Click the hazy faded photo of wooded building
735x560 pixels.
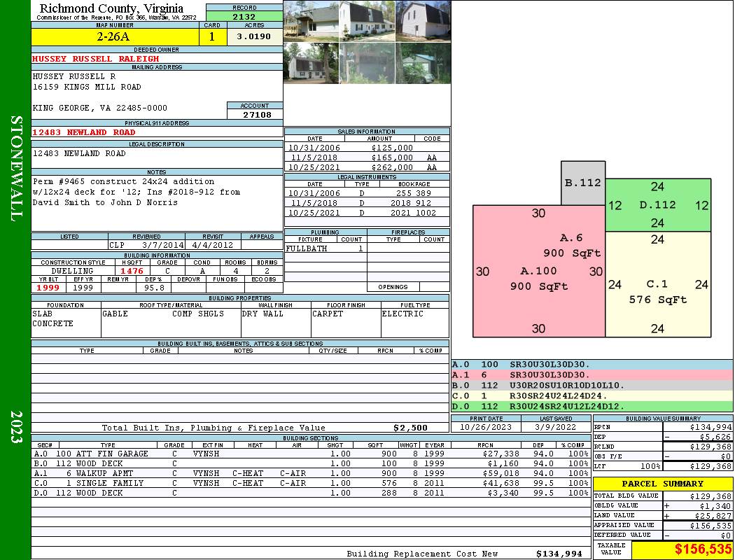(x=367, y=64)
